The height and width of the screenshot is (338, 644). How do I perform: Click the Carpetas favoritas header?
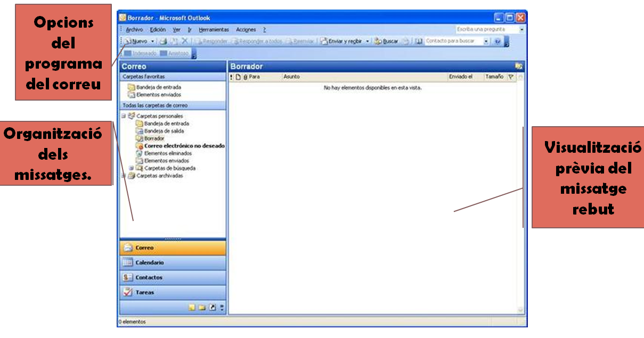point(173,77)
